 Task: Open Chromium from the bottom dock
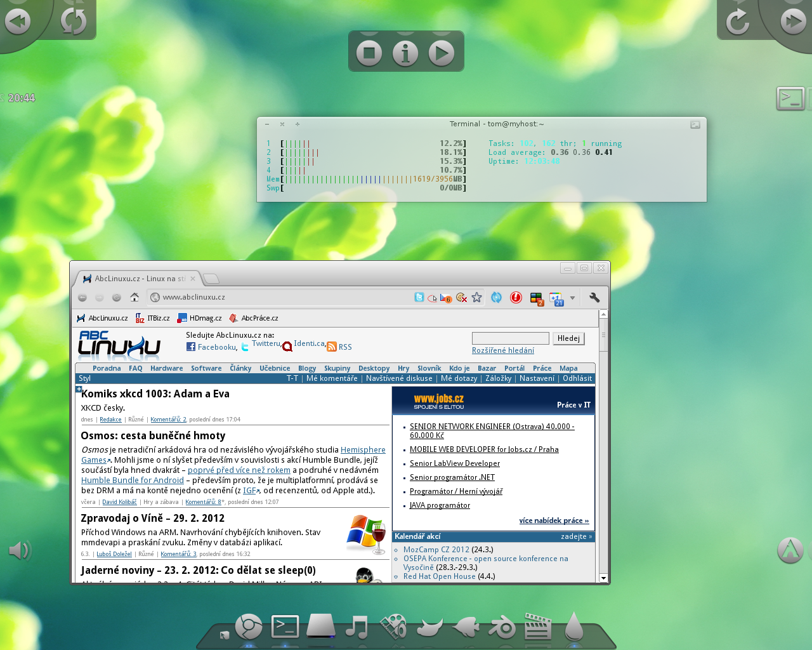pos(249,627)
